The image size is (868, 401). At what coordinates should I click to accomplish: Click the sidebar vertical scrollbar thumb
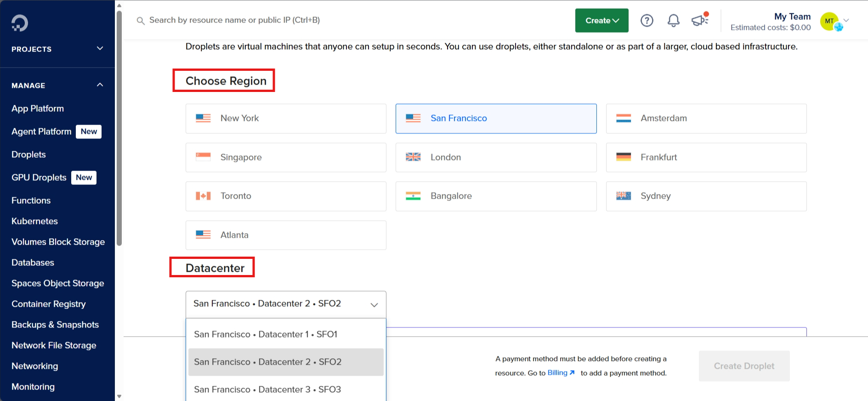(119, 128)
